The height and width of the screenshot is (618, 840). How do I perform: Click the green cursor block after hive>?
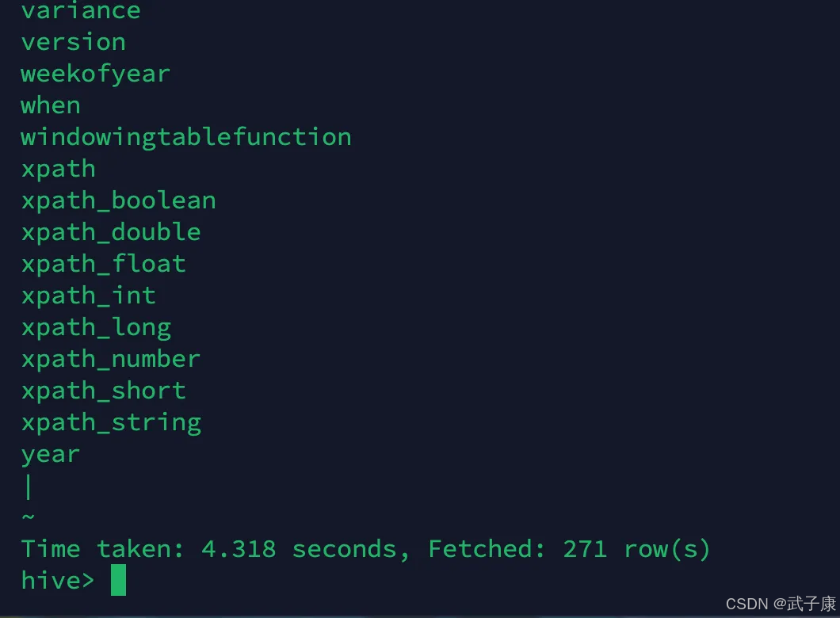(x=118, y=580)
